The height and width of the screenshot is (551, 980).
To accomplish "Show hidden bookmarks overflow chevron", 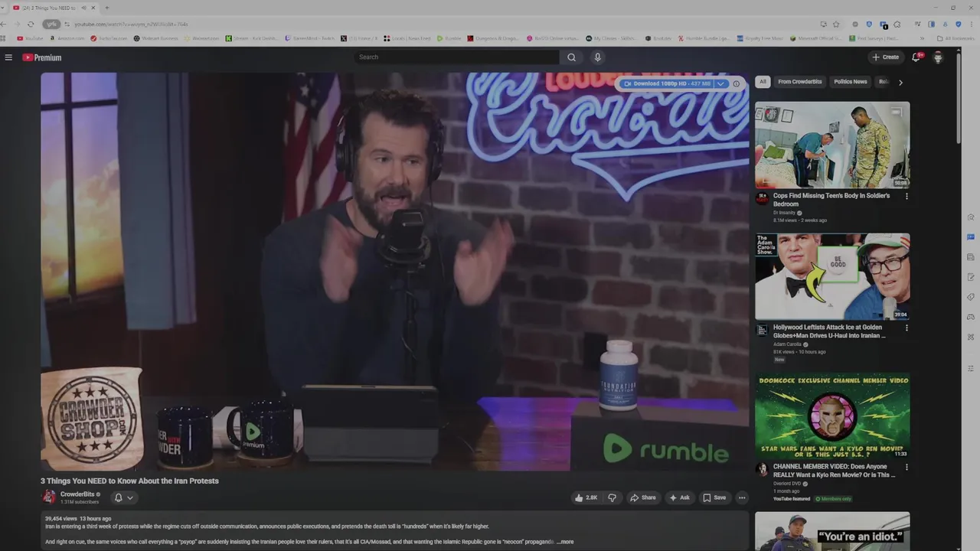I will tap(922, 38).
